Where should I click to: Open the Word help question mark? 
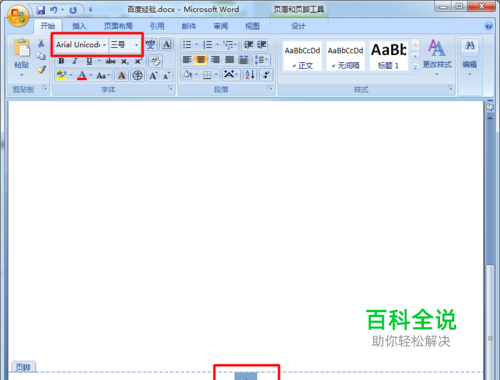point(488,26)
